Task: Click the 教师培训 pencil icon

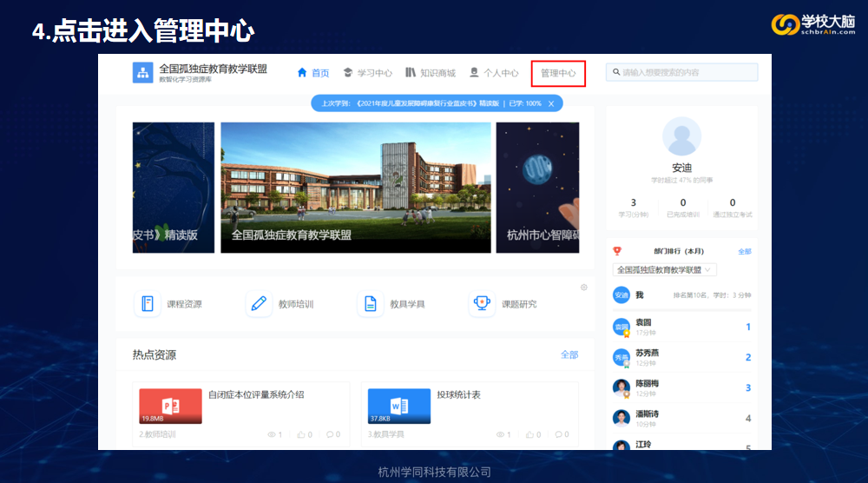Action: (259, 304)
